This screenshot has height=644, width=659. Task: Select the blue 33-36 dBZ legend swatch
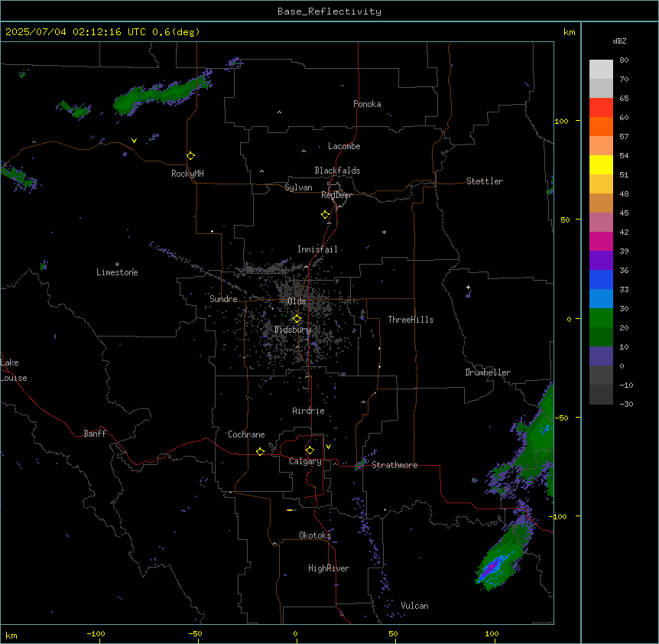tap(601, 279)
